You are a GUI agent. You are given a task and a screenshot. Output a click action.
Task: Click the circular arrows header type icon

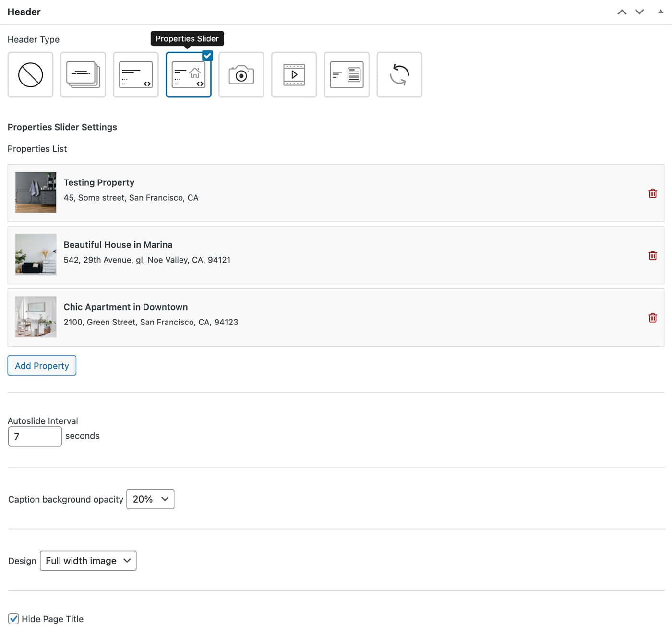(399, 75)
